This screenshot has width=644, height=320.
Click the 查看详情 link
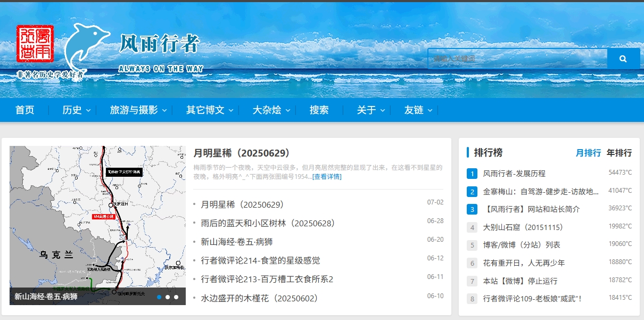click(x=327, y=177)
